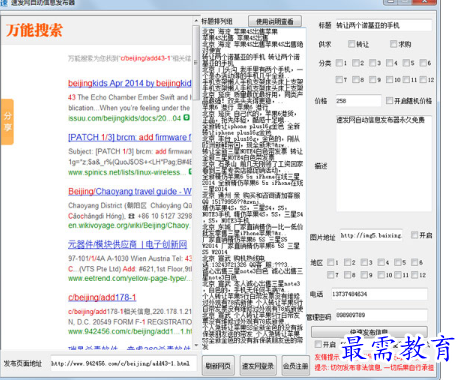This screenshot has width=463, height=380.
Task: Open the beijingkids Apr 2014 search result
Action: pos(130,83)
